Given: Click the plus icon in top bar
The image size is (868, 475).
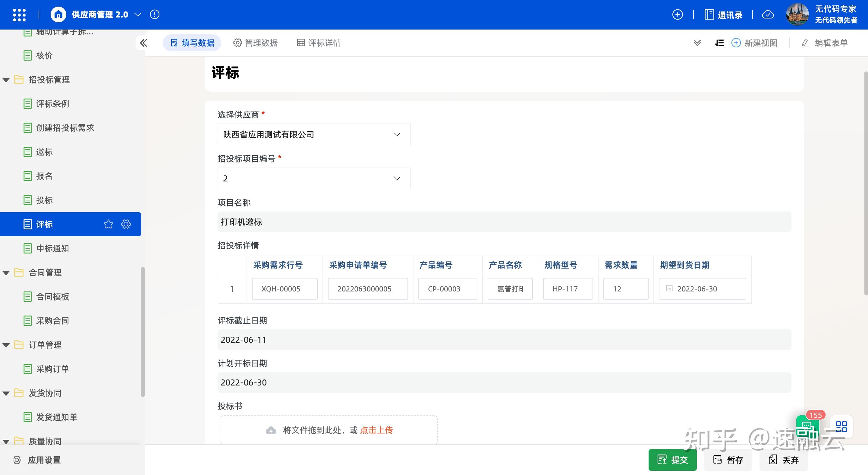Looking at the screenshot, I should click(677, 14).
